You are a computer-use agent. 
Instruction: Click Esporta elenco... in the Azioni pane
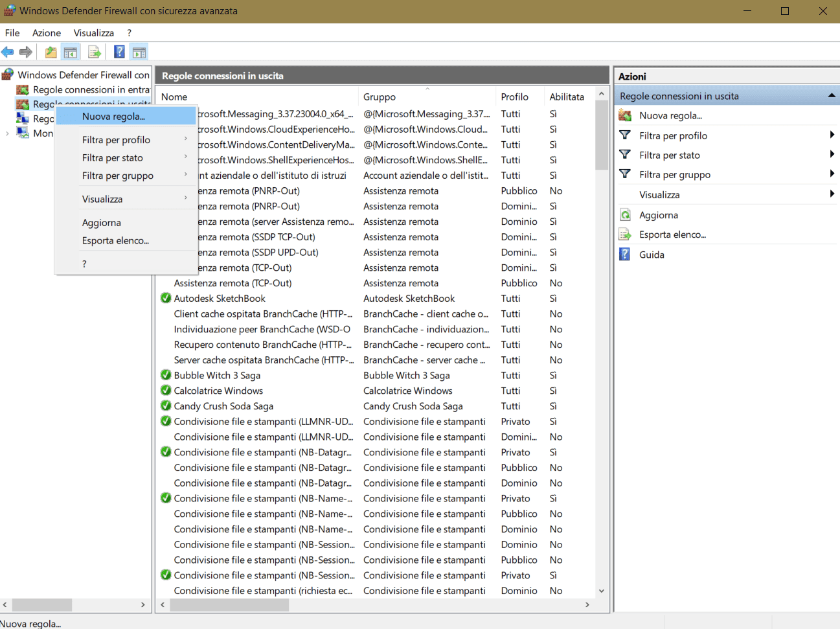pyautogui.click(x=672, y=234)
